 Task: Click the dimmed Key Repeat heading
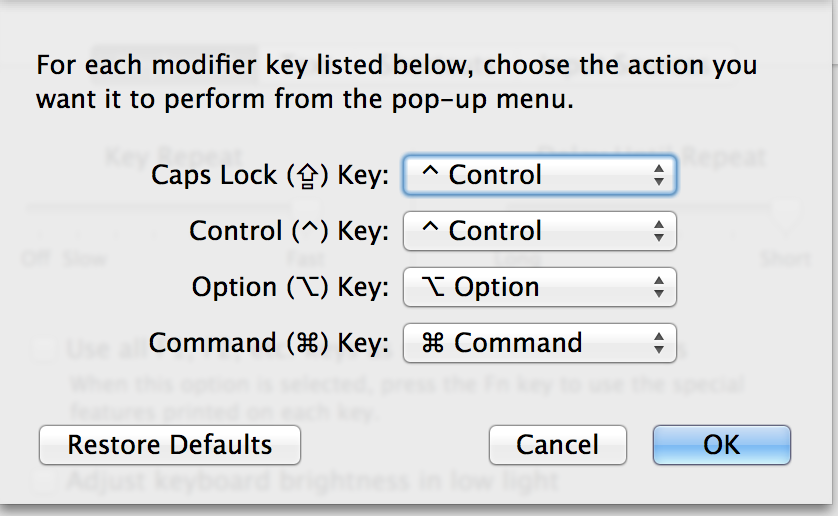pos(173,157)
